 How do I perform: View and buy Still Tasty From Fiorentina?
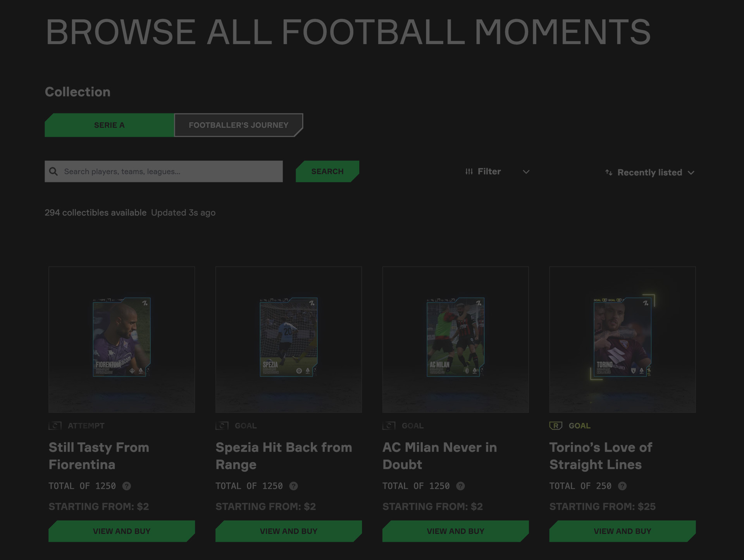[x=121, y=531]
